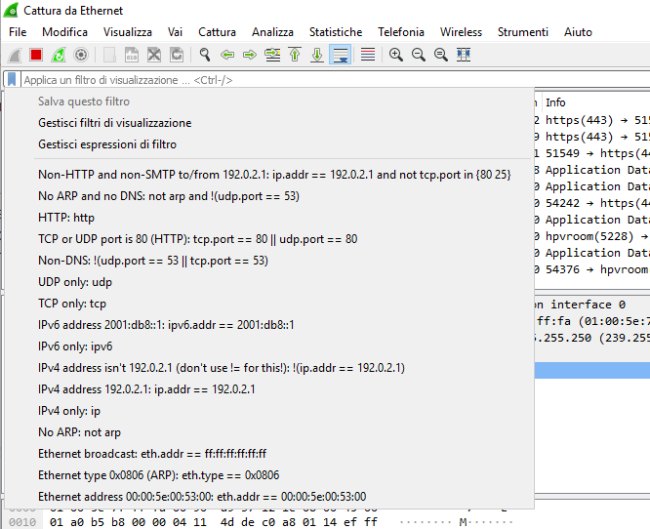Image resolution: width=650 pixels, height=529 pixels.
Task: Apply the No ARP: not arp filter
Action: pos(269,432)
